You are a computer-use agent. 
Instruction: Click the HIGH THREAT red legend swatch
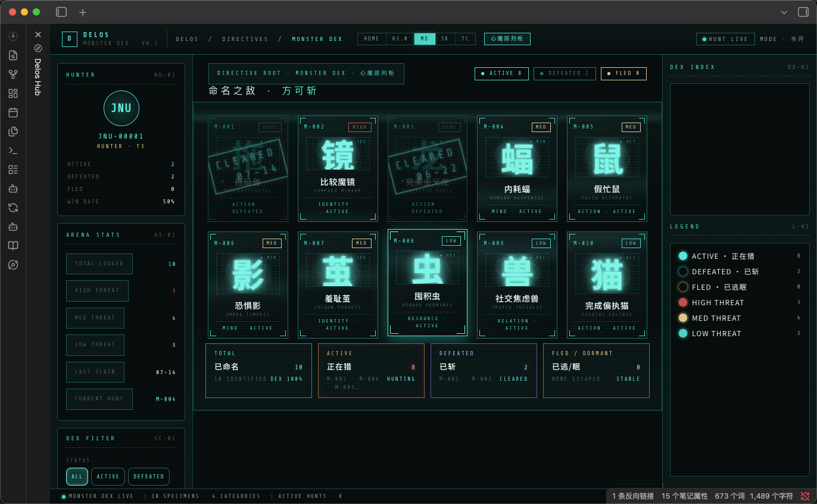[683, 302]
